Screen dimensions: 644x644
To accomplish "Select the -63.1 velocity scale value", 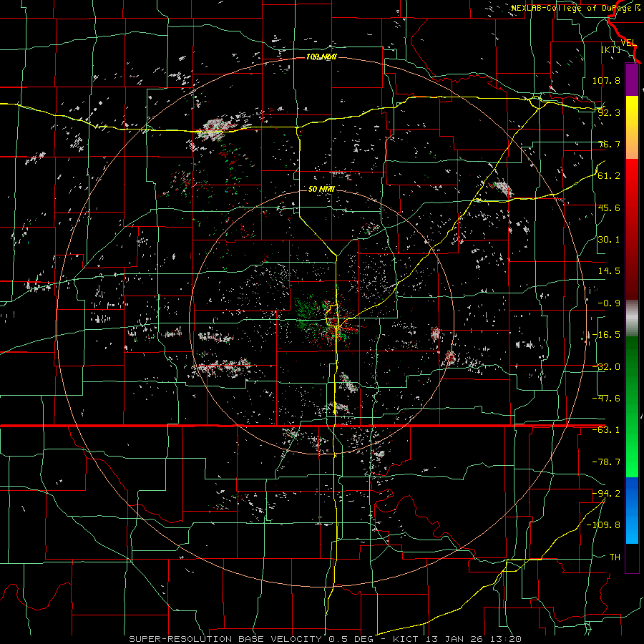I will pyautogui.click(x=606, y=429).
